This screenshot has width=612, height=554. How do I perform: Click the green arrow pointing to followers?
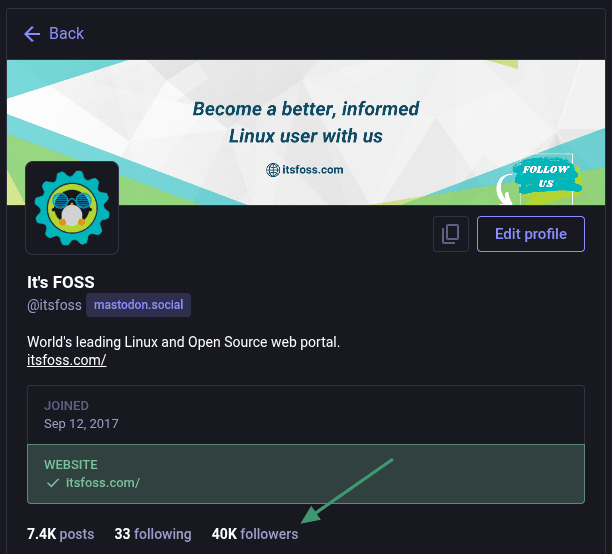[350, 490]
